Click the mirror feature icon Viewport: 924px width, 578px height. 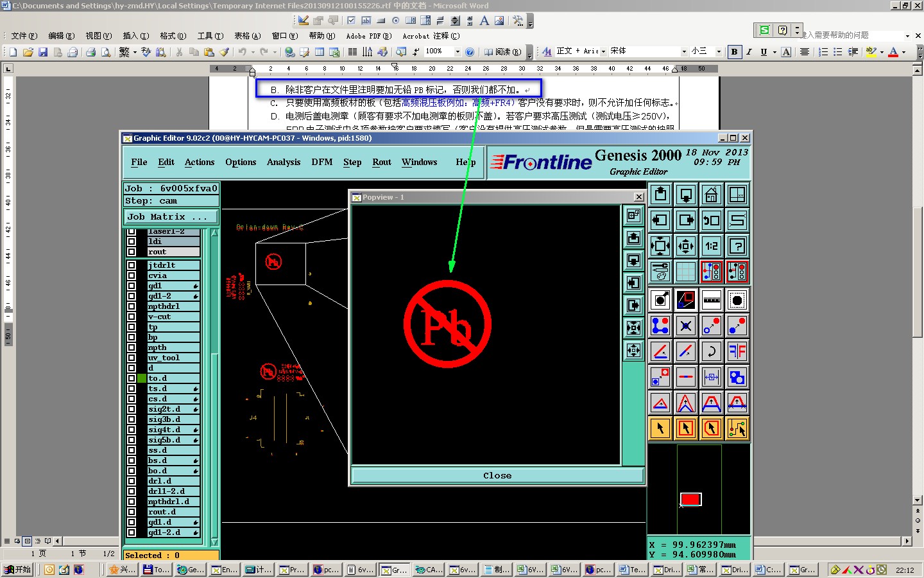tap(737, 351)
